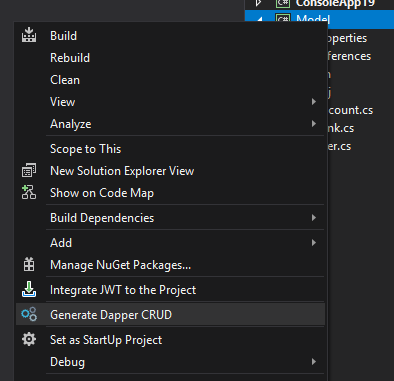The width and height of the screenshot is (394, 381).
Task: Select Clean from the context menu
Action: [65, 80]
